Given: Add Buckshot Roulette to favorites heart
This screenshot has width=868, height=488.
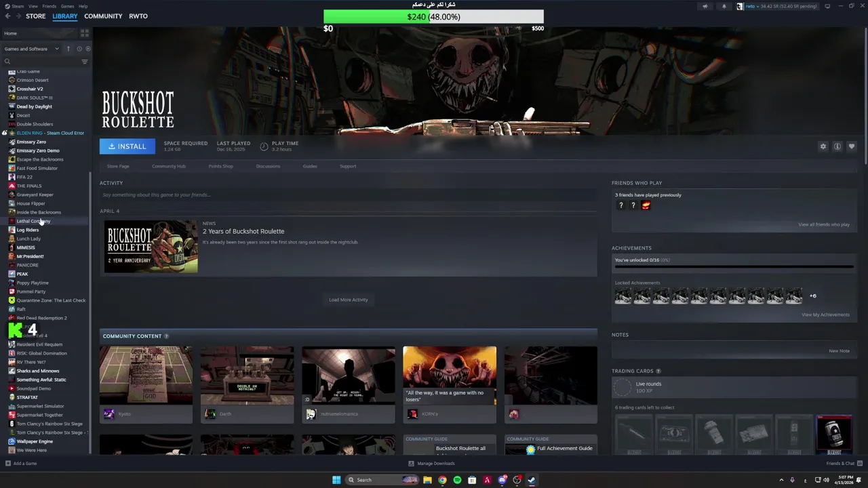Looking at the screenshot, I should pos(852,146).
